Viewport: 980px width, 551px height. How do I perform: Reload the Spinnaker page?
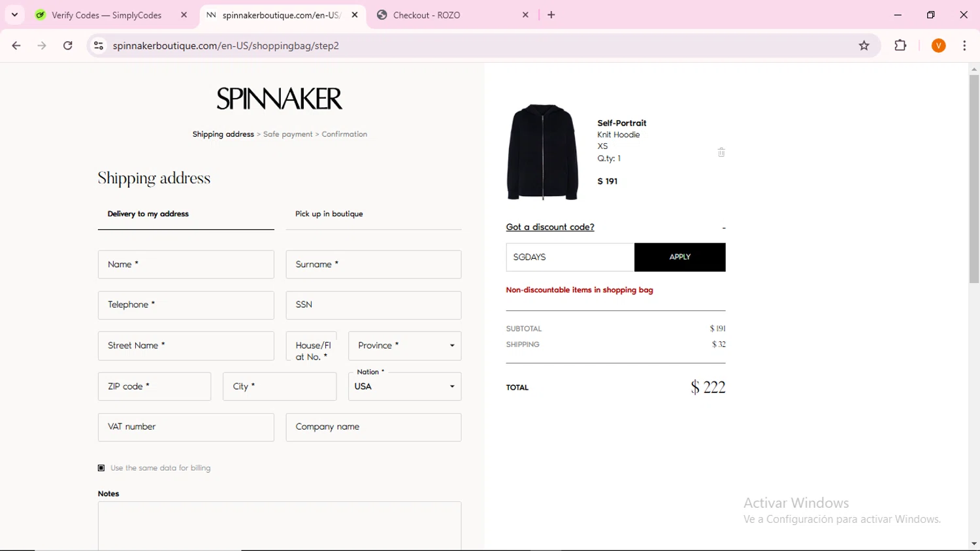(x=68, y=46)
